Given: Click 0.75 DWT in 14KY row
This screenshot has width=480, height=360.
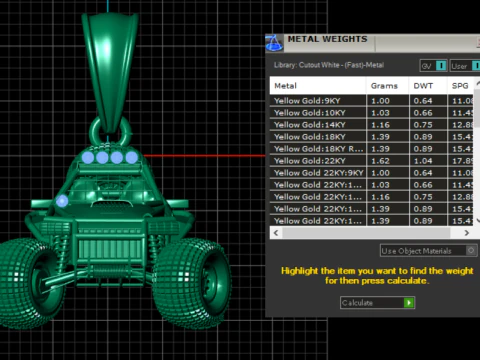Looking at the screenshot, I should click(428, 125).
